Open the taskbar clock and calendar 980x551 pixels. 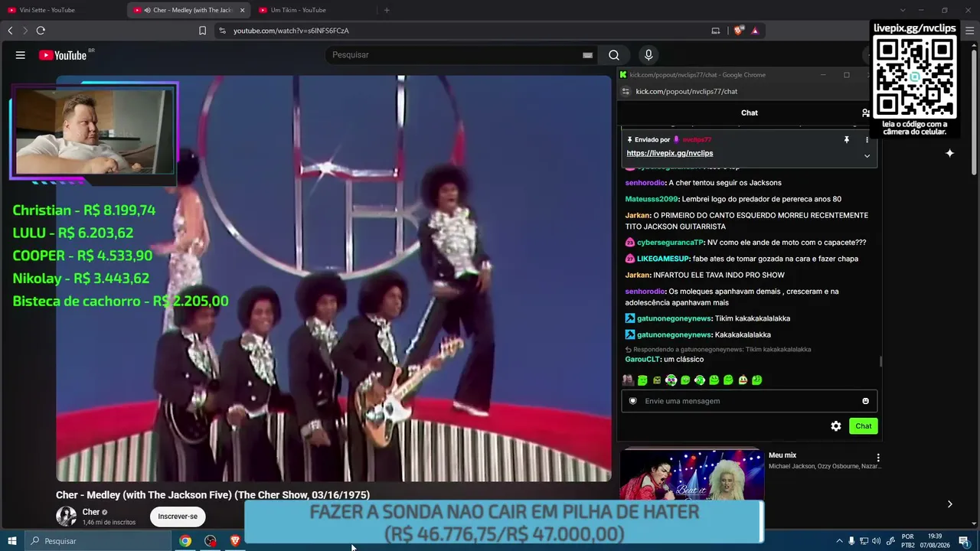[935, 541]
